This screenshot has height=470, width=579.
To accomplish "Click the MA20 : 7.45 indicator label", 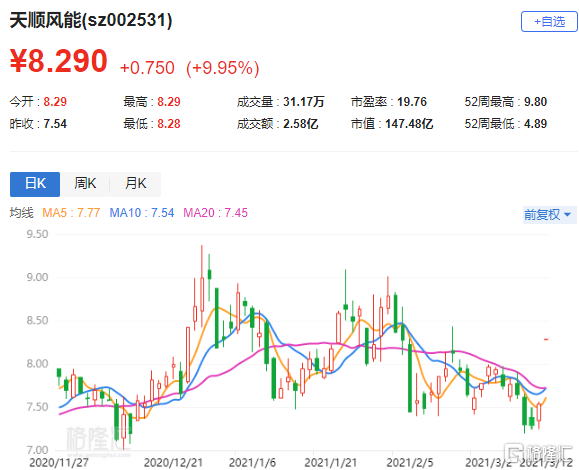I will pyautogui.click(x=215, y=213).
